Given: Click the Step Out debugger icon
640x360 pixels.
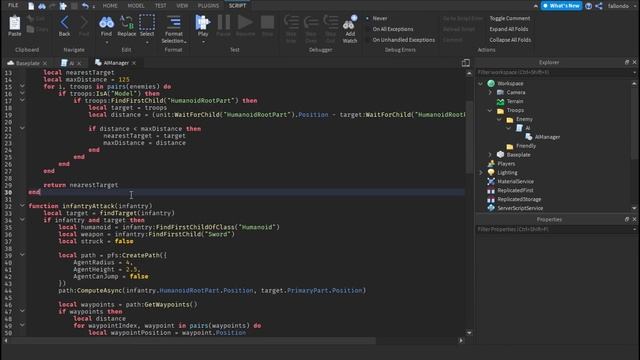Looking at the screenshot, I should click(x=331, y=22).
